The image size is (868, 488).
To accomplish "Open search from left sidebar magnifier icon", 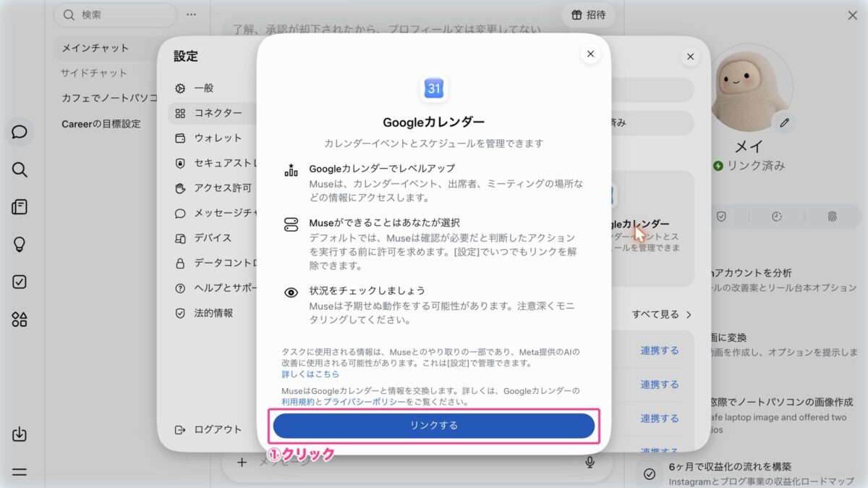I will (20, 170).
